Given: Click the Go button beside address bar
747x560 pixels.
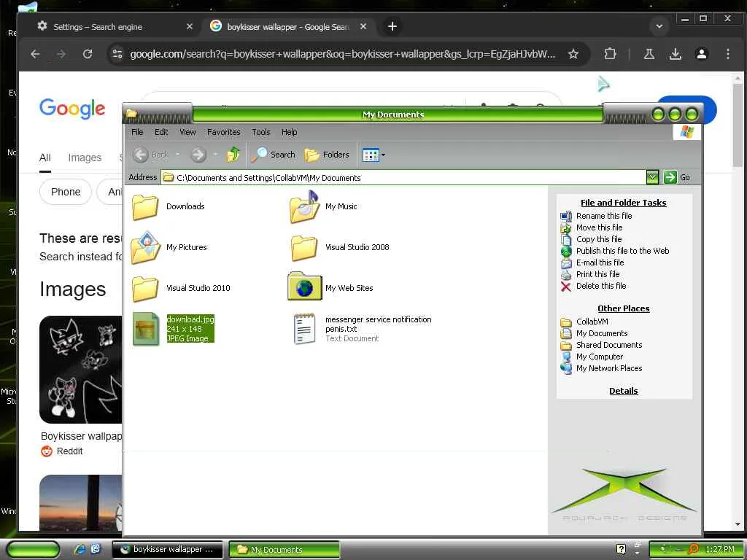Looking at the screenshot, I should [x=676, y=177].
